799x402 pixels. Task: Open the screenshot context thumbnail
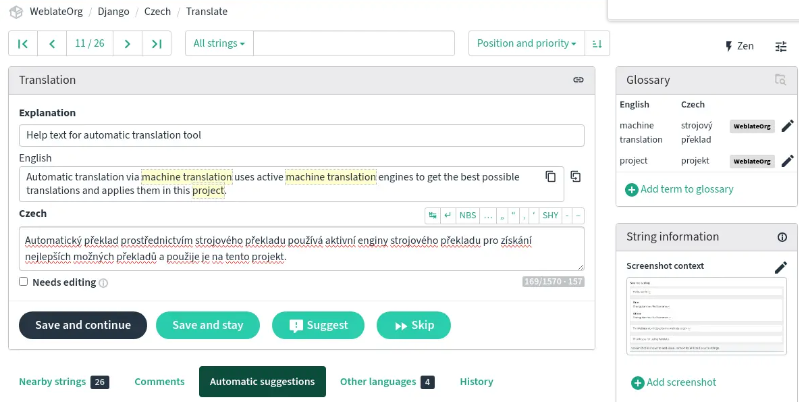706,316
